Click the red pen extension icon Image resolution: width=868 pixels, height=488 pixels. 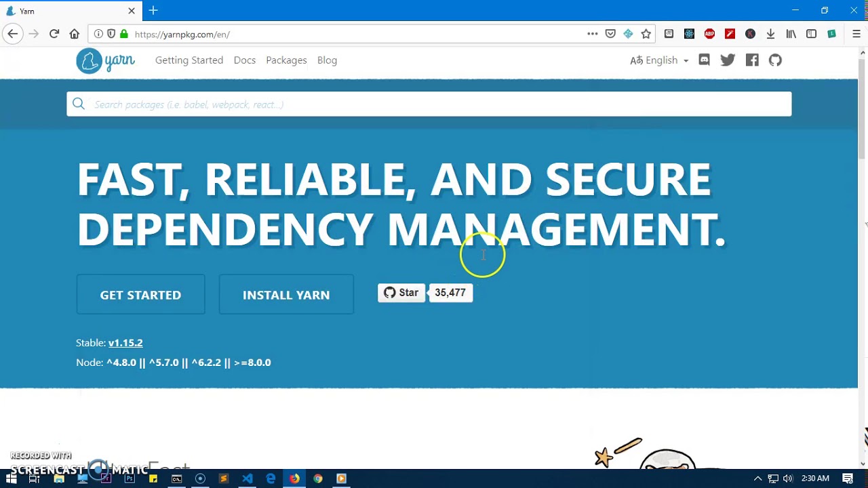[x=730, y=34]
